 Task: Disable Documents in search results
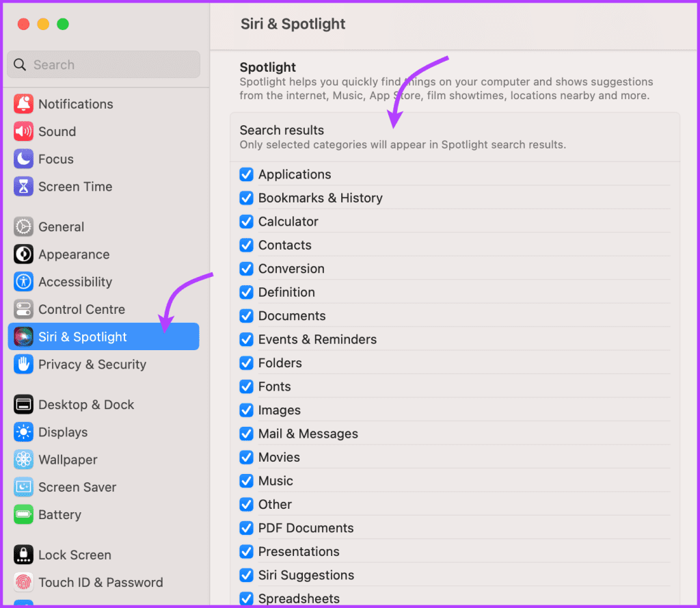[x=246, y=316]
